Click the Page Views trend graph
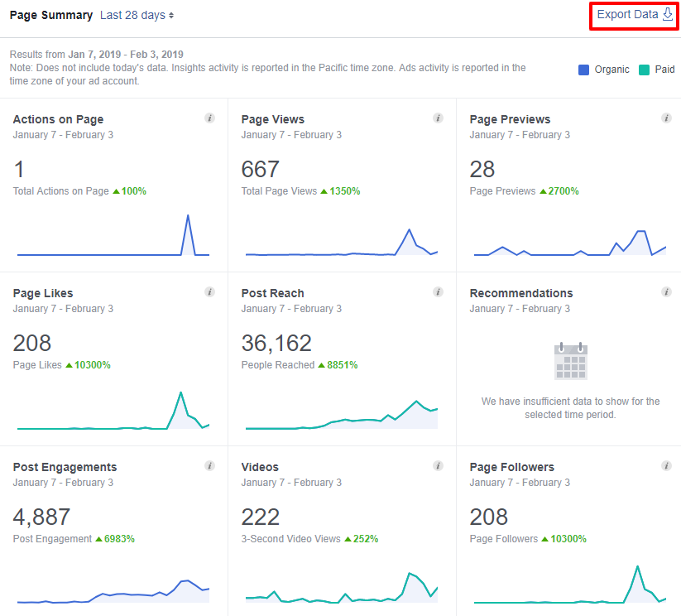The height and width of the screenshot is (616, 681). point(341,240)
